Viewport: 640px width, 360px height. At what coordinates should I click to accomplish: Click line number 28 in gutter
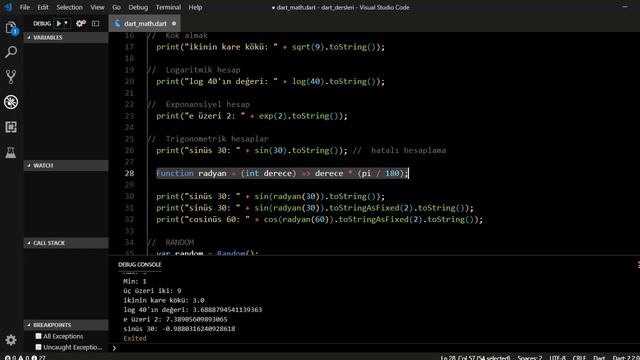click(x=129, y=173)
